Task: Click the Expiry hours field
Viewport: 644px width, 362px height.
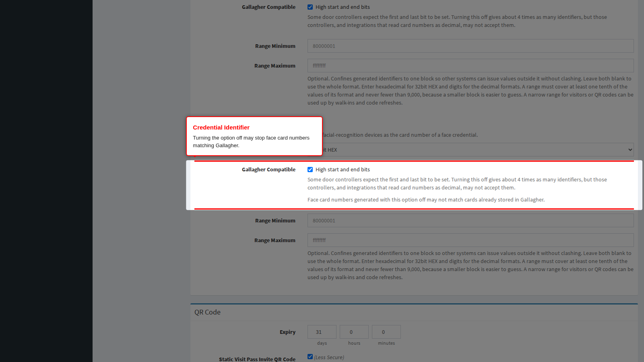Action: point(354,332)
